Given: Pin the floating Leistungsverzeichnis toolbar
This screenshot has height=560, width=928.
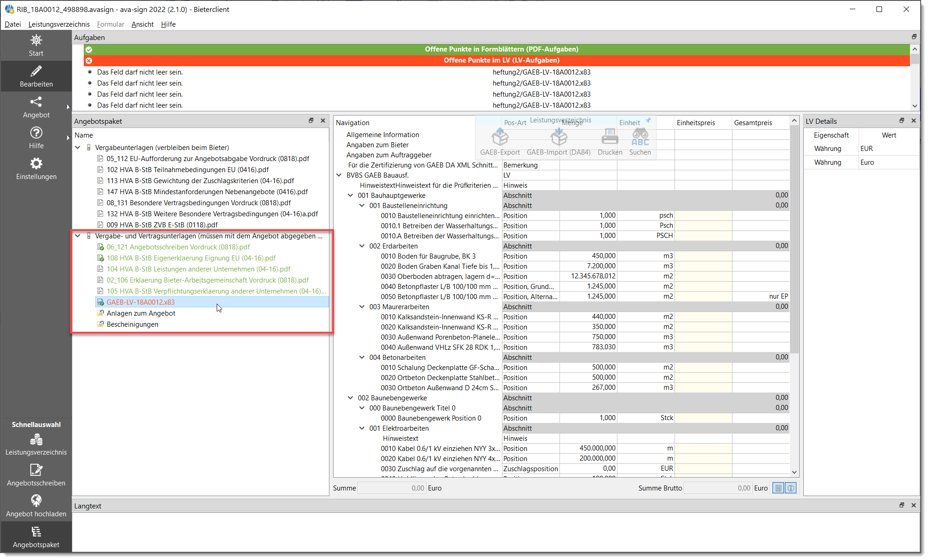Looking at the screenshot, I should (x=648, y=121).
